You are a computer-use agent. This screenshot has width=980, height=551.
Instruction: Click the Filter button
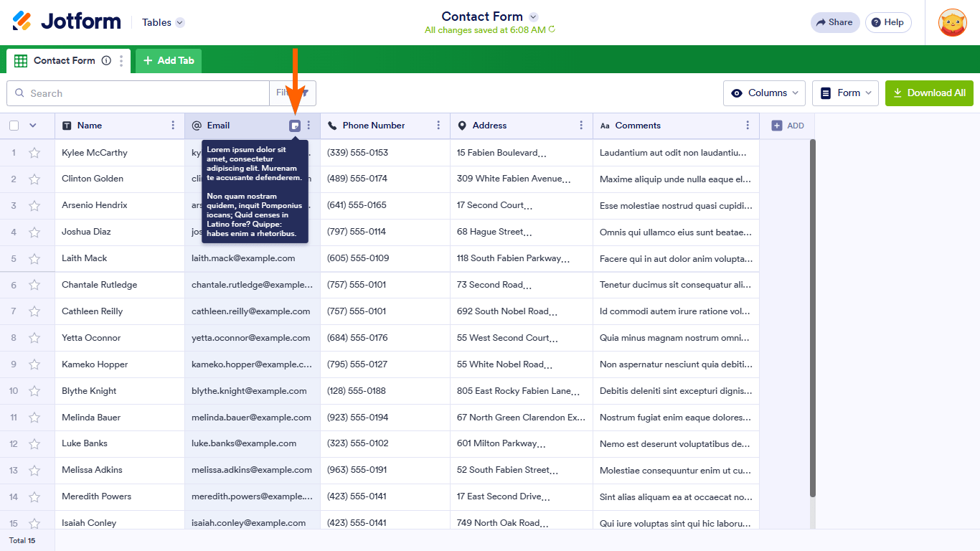tap(293, 93)
